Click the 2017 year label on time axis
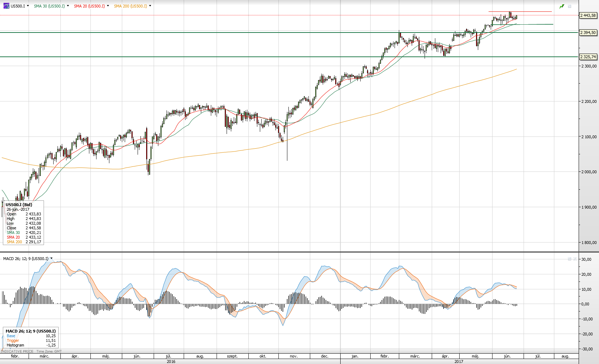This screenshot has height=364, width=599. 459,361
